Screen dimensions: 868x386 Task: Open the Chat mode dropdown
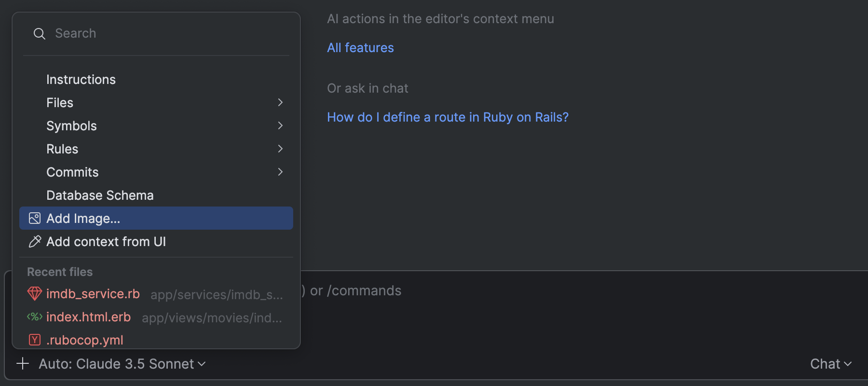pyautogui.click(x=830, y=364)
